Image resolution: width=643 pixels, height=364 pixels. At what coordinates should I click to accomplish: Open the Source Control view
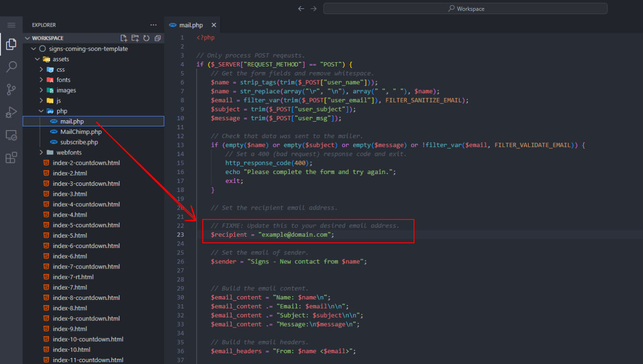pyautogui.click(x=11, y=90)
